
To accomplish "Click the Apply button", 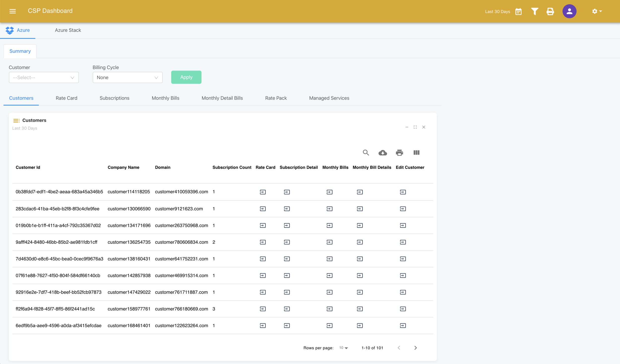I will click(x=186, y=77).
